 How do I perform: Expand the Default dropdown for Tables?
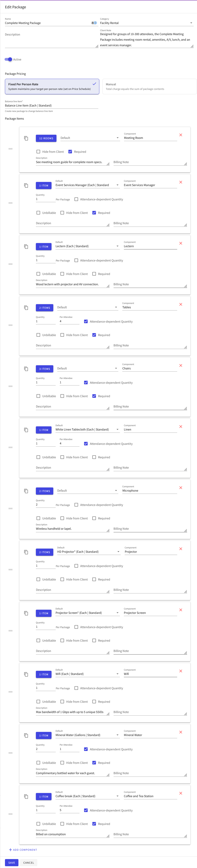[x=87, y=307]
